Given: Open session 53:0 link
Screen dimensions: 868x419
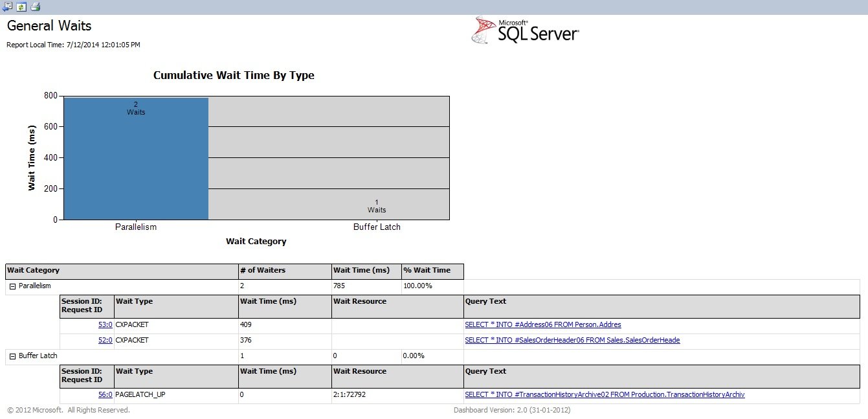Looking at the screenshot, I should click(105, 324).
